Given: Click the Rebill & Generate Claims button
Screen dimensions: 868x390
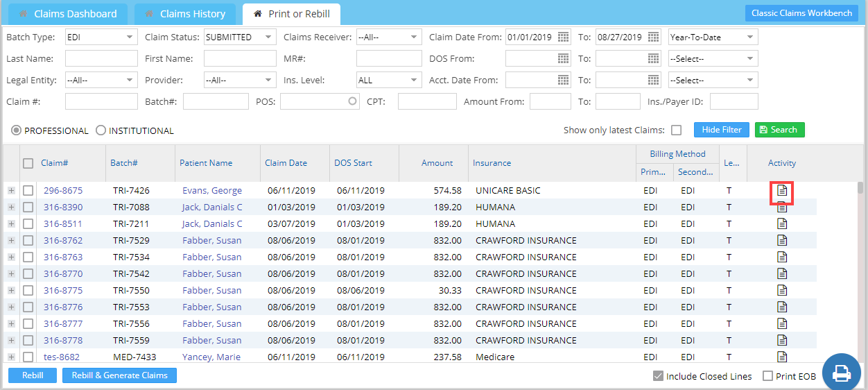Looking at the screenshot, I should pyautogui.click(x=119, y=375).
